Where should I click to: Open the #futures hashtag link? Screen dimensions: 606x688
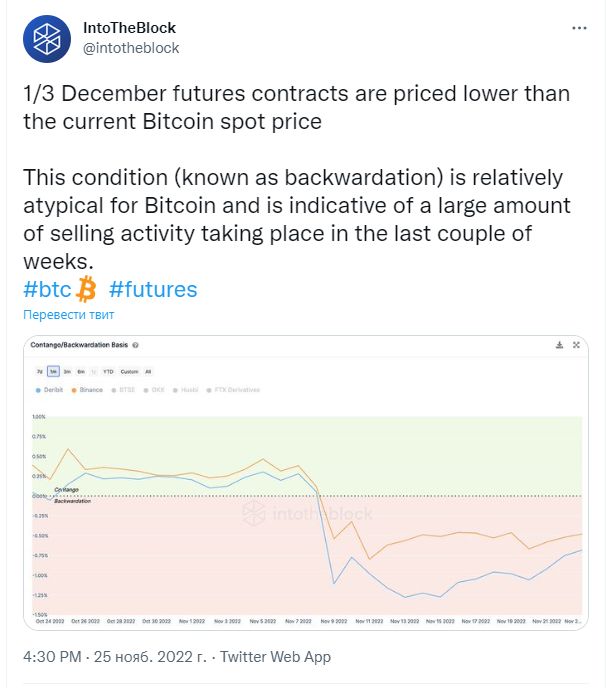tap(153, 290)
